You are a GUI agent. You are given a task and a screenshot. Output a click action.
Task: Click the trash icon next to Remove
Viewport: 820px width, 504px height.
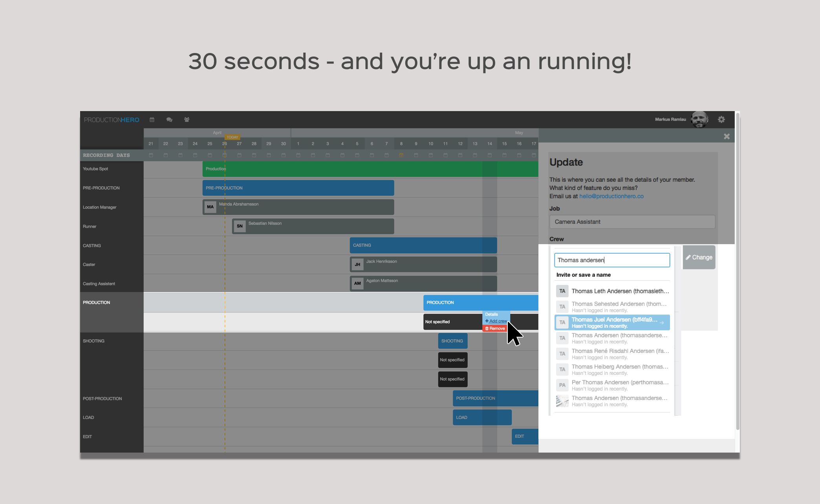487,329
